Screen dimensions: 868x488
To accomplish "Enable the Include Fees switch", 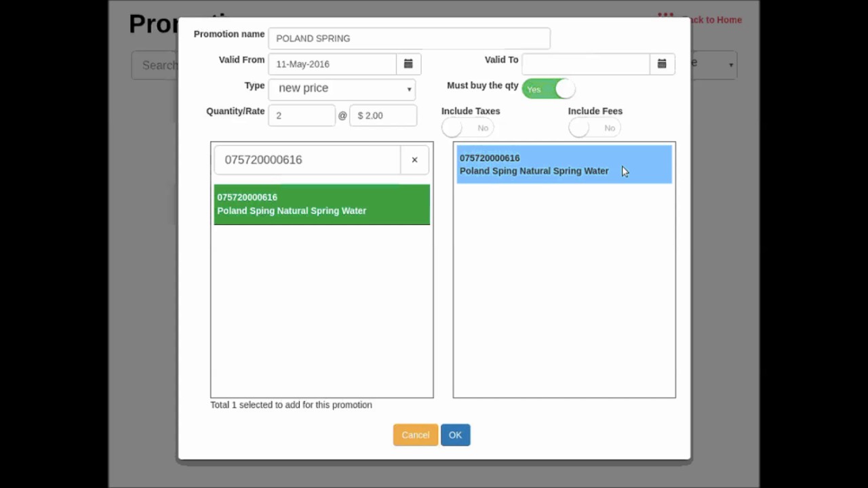I will point(594,127).
